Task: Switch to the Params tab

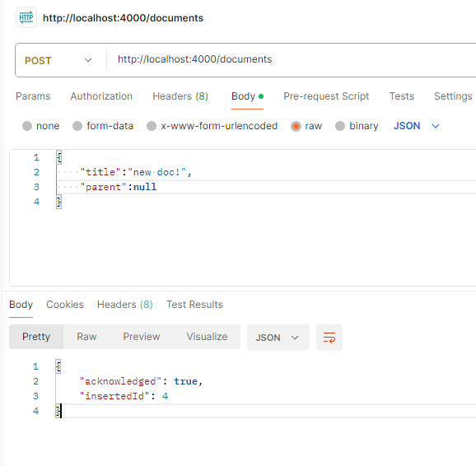Action: click(33, 96)
